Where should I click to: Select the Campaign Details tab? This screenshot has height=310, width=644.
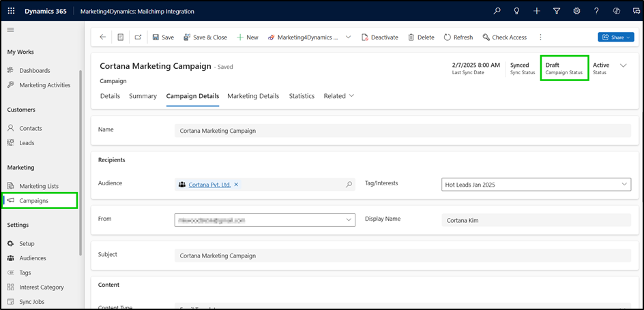192,96
